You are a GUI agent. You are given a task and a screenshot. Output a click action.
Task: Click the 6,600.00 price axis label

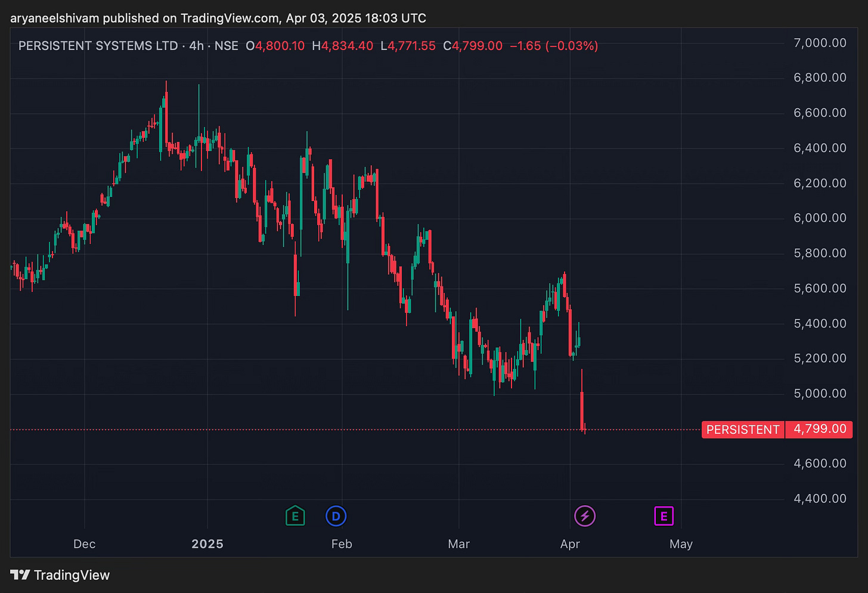click(820, 113)
